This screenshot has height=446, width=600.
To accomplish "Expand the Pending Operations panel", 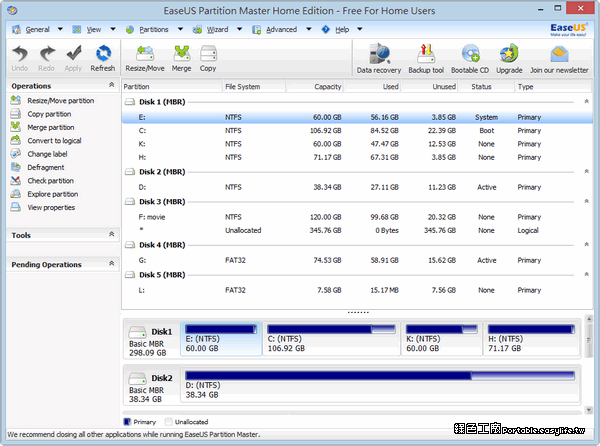I will (x=111, y=263).
